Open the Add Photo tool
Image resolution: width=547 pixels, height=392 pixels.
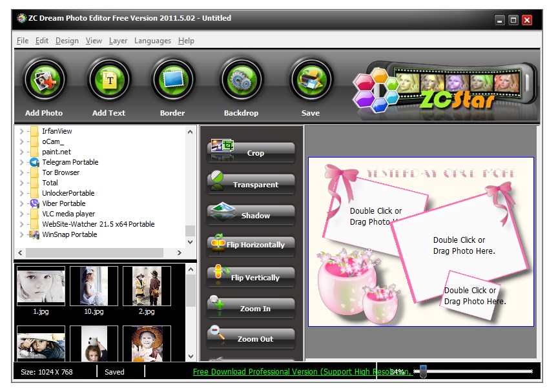click(x=43, y=79)
